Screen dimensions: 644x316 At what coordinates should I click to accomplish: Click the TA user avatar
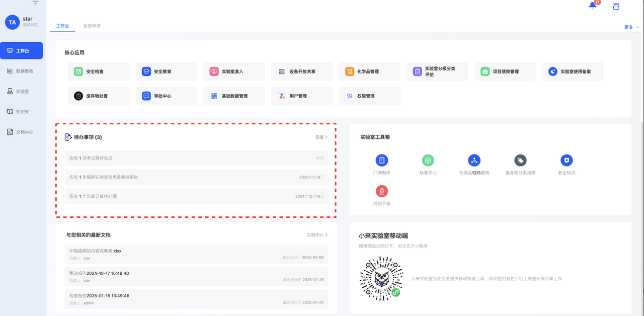pyautogui.click(x=13, y=22)
